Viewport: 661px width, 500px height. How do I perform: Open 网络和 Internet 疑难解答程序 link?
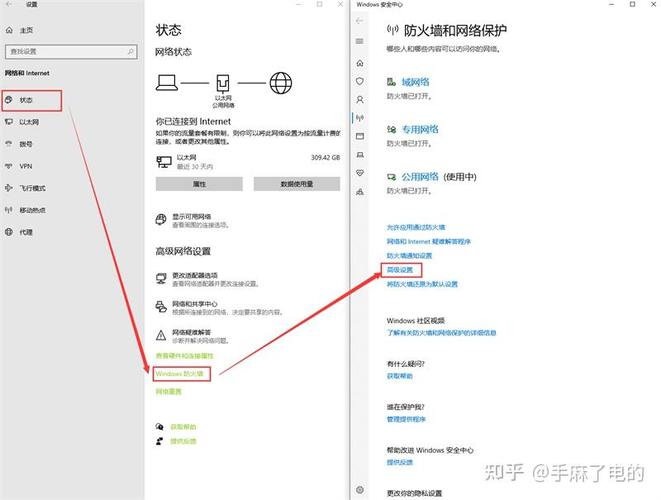[429, 242]
